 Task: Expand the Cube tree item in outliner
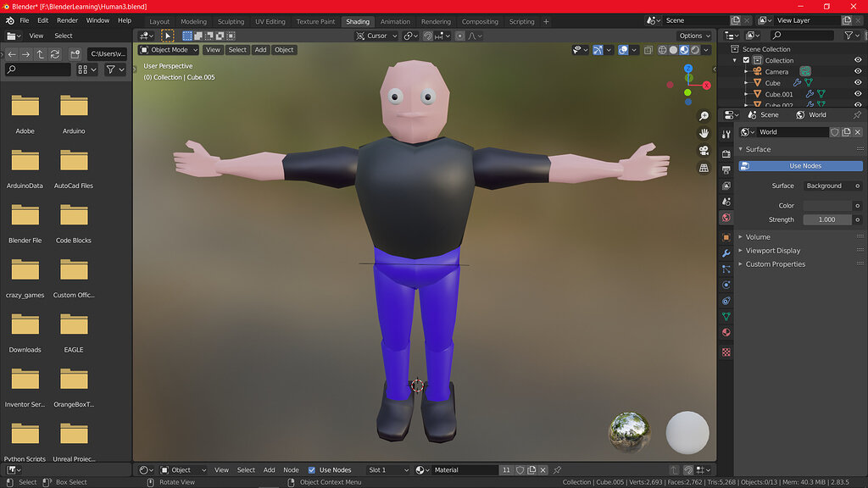(746, 83)
